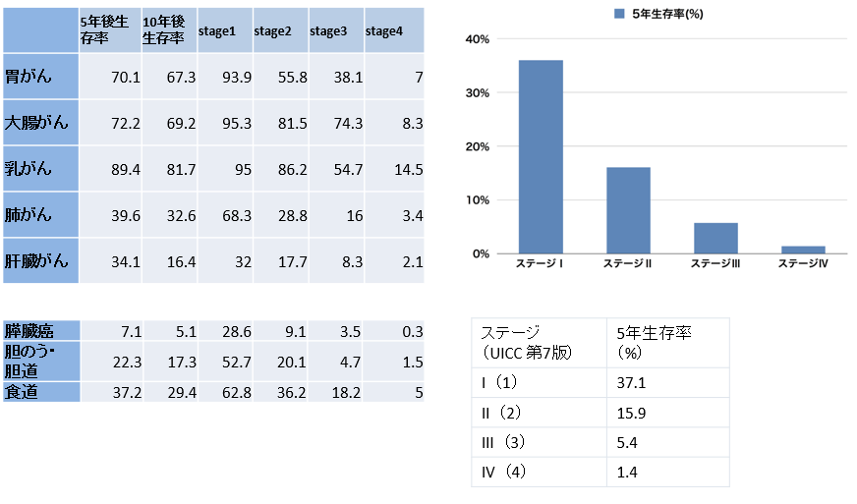Click the 乳がん row header

[41, 168]
